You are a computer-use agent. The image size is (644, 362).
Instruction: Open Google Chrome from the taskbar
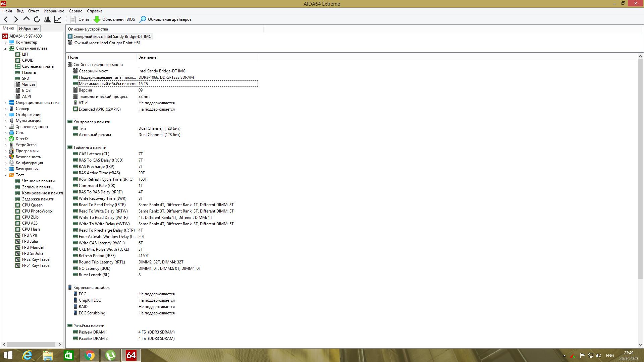click(x=90, y=355)
